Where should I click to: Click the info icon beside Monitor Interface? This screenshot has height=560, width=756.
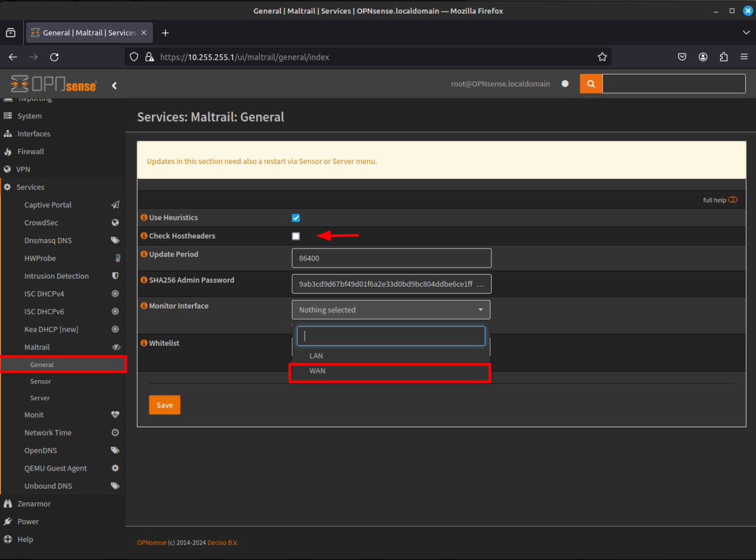coord(144,306)
